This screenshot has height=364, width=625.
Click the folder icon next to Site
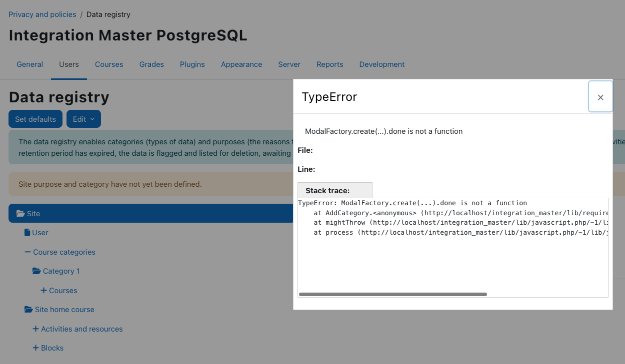(x=20, y=213)
